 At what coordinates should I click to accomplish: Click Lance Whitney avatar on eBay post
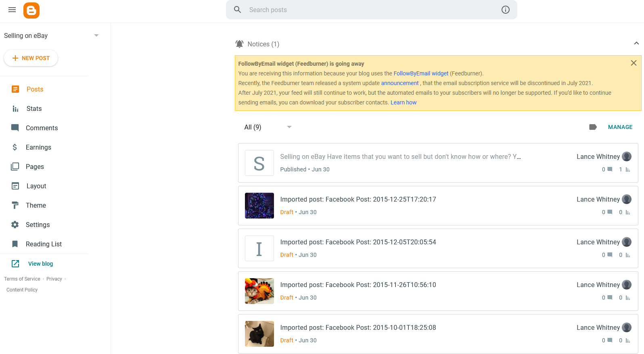627,156
